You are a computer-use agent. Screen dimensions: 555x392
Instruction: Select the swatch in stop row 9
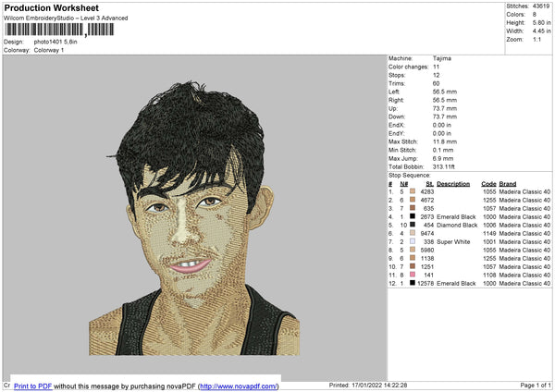(x=413, y=258)
